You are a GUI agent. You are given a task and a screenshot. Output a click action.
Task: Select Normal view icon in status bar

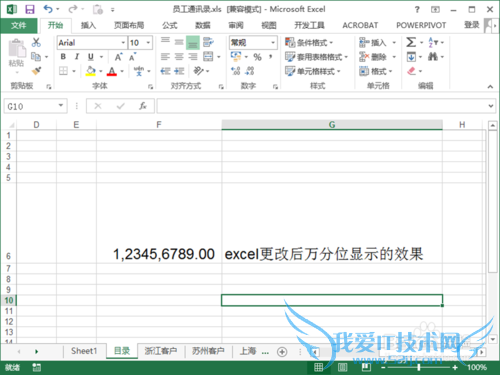pos(318,367)
